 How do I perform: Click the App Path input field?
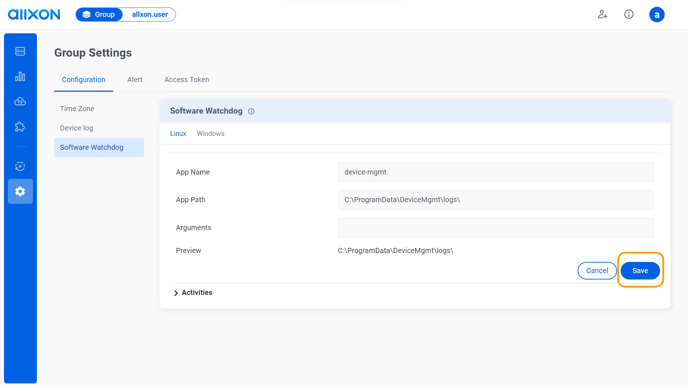(496, 200)
